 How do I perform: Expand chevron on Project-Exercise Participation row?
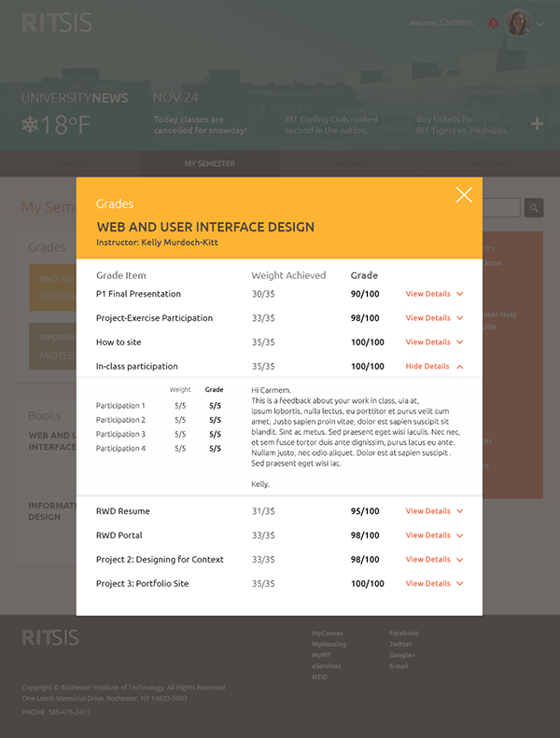[x=460, y=318]
